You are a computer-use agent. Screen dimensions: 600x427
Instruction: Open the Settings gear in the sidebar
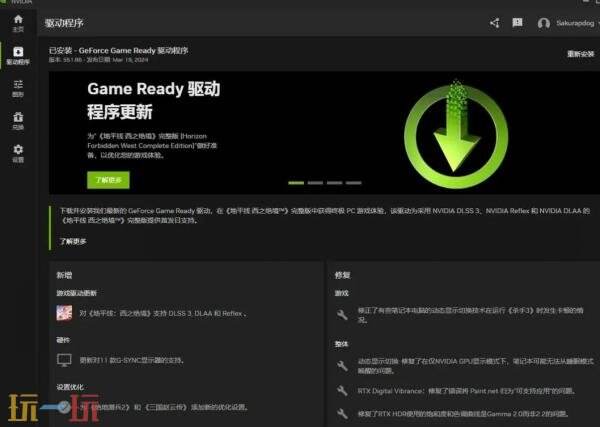pos(18,153)
